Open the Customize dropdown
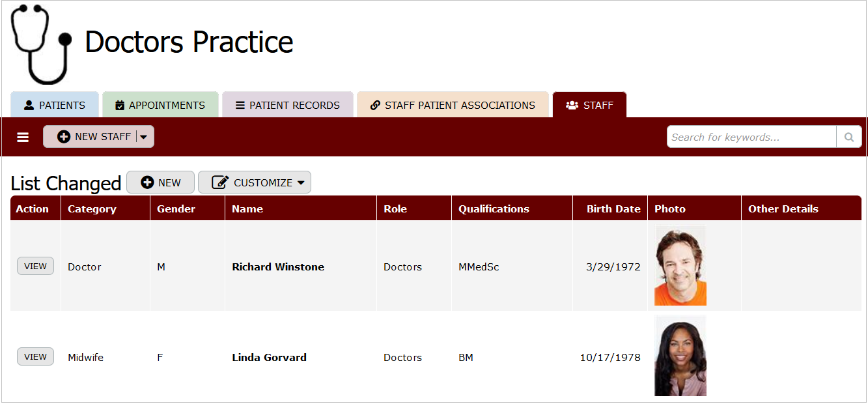This screenshot has height=404, width=868. tap(255, 183)
